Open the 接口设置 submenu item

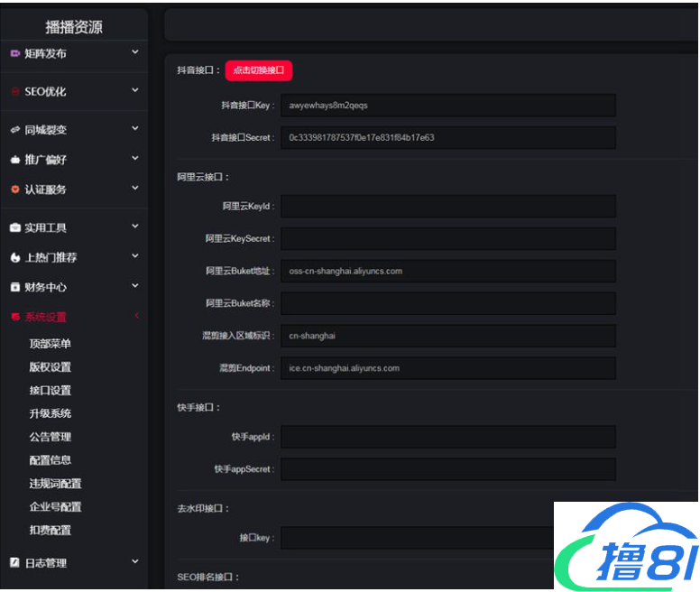pos(50,391)
